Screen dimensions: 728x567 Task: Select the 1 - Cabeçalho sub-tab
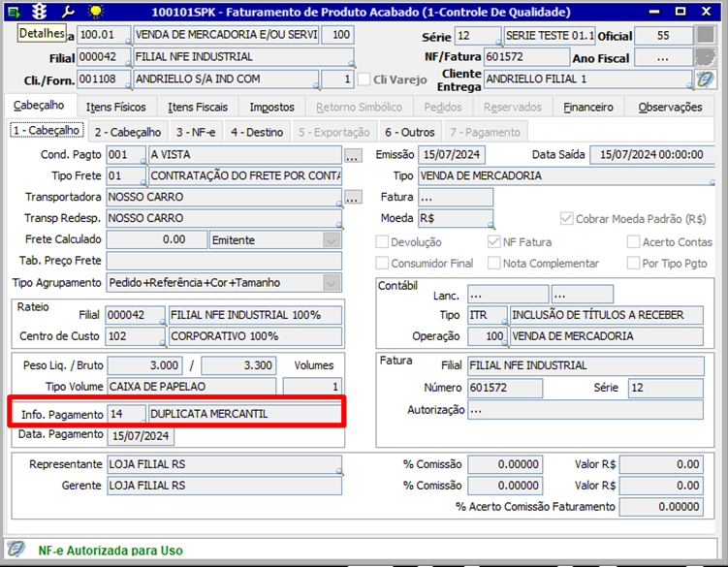click(47, 131)
